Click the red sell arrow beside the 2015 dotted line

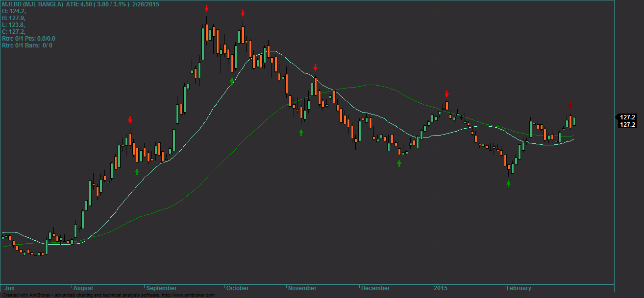click(446, 93)
